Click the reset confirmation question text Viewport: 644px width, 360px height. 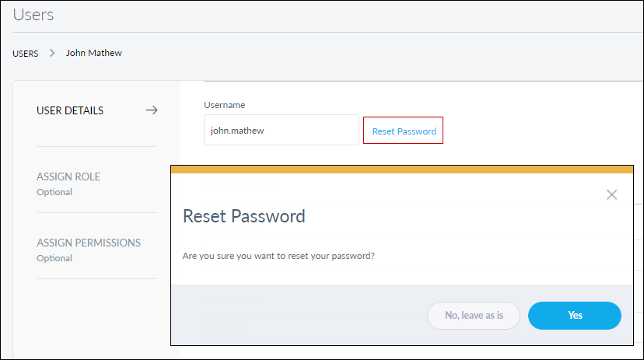278,255
